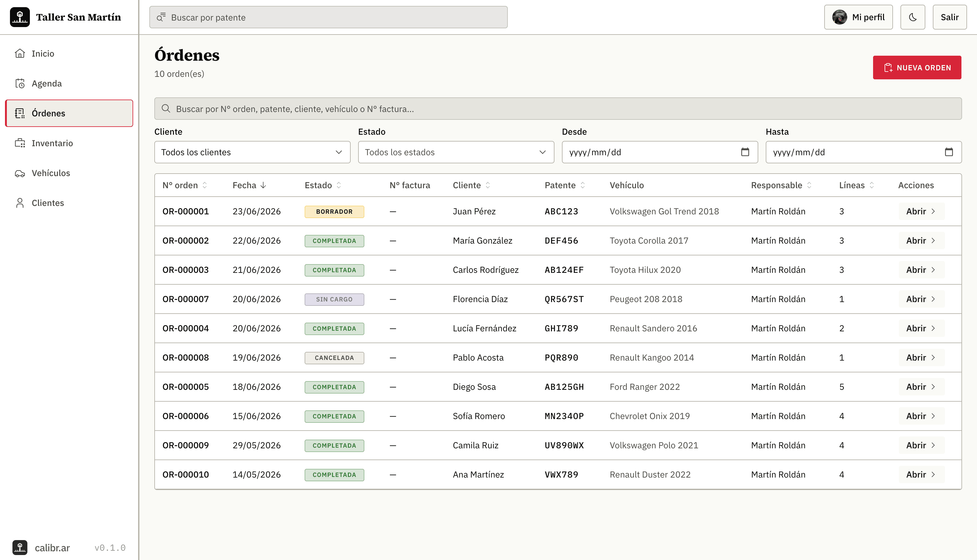
Task: Create a new order with NUEVA ORDEN
Action: pos(917,67)
